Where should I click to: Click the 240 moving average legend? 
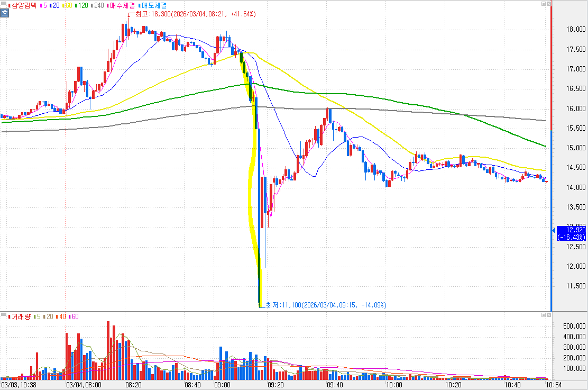98,5
